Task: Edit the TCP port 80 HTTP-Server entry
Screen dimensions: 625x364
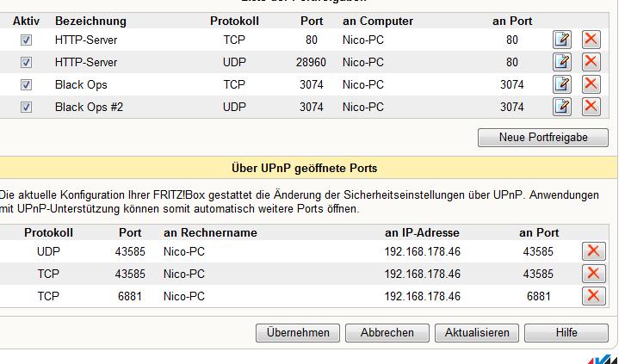Action: pyautogui.click(x=561, y=40)
